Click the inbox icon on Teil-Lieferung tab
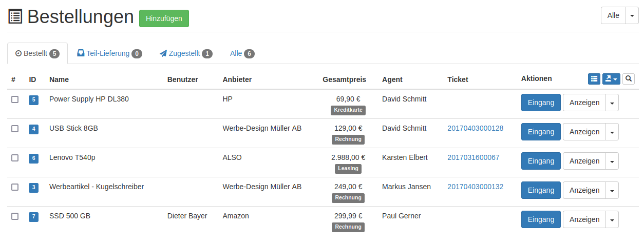Image resolution: width=644 pixels, height=244 pixels. pyautogui.click(x=81, y=53)
